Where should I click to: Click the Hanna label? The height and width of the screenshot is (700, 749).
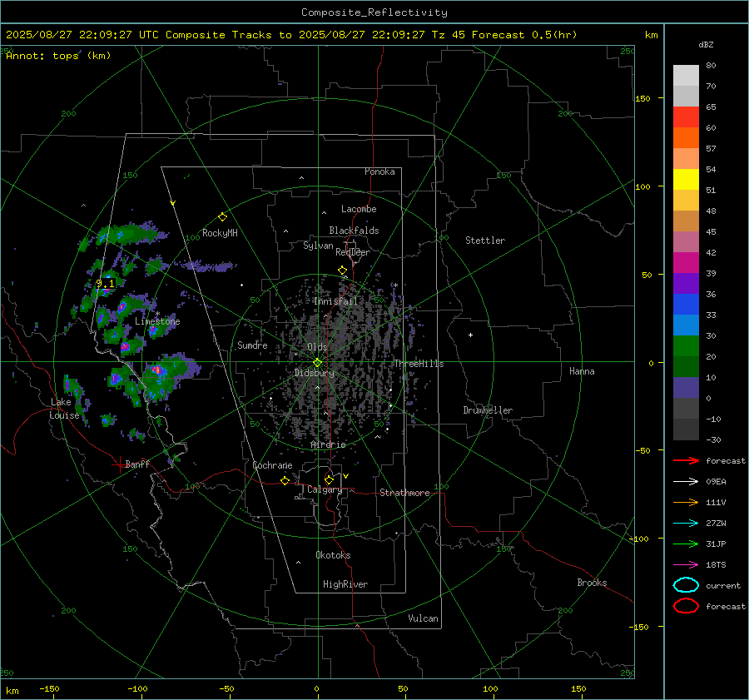pos(582,371)
